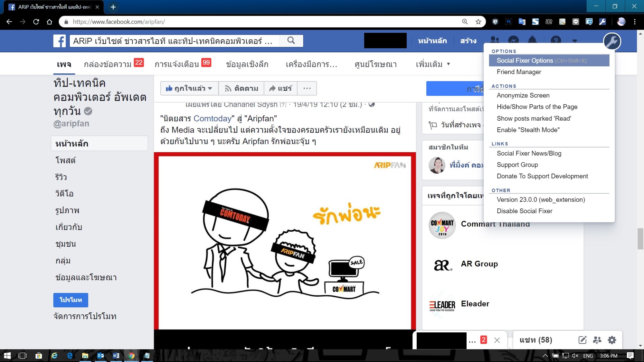Viewport: 644px width, 362px height.
Task: Open the three-dots page actions menu
Action: (307, 88)
